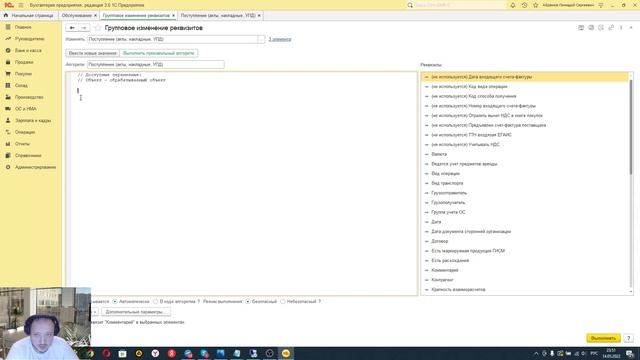Click into the algorithm code editor
This screenshot has height=360, width=640.
click(242, 184)
